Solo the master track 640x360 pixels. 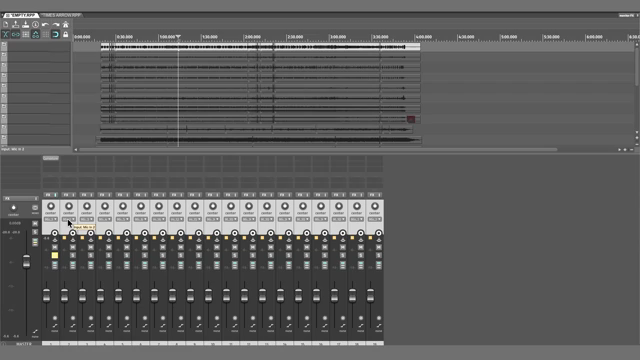35,232
